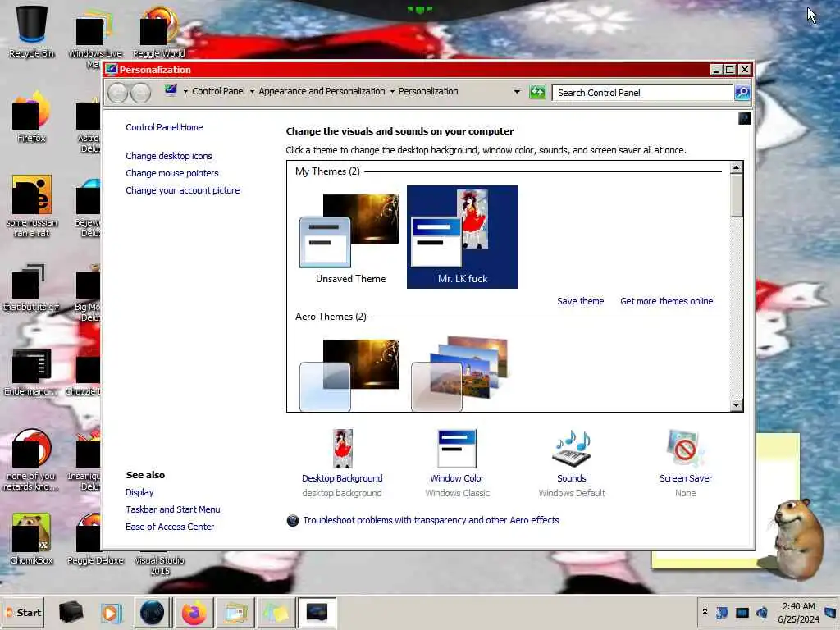This screenshot has width=840, height=630.
Task: Select the 'Mr. LK fuck' theme thumbnail
Action: [x=463, y=237]
